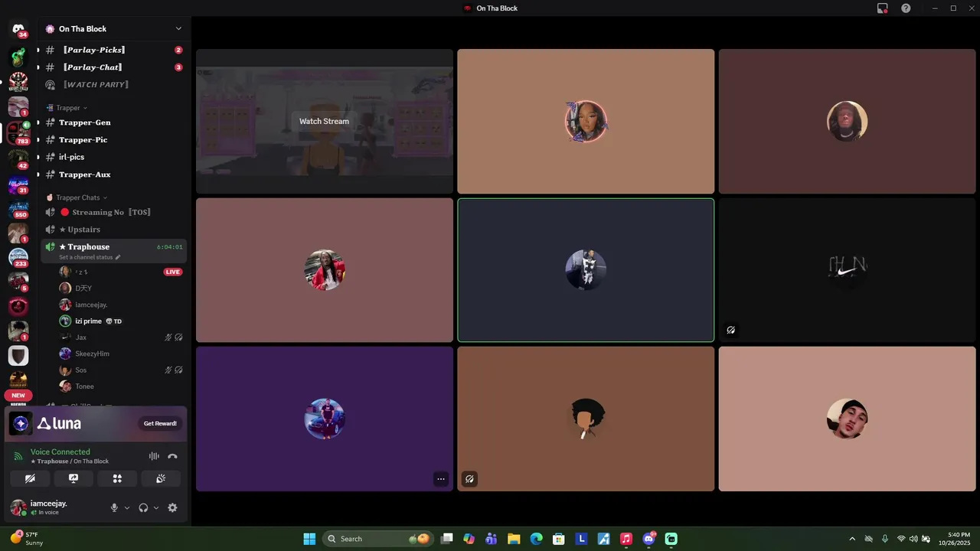Click the taskbar Search box
The image size is (980, 551).
pyautogui.click(x=378, y=539)
